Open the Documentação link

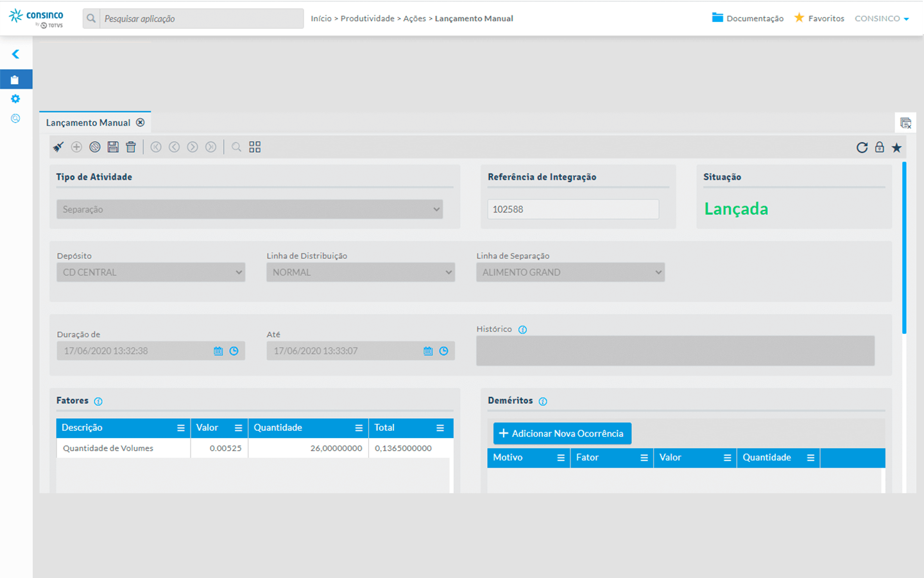[x=748, y=19]
